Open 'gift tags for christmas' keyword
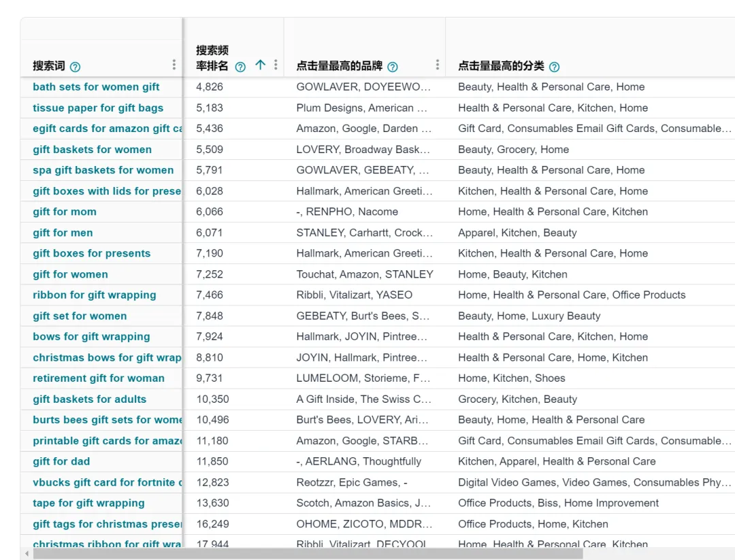The height and width of the screenshot is (560, 735). 107,524
